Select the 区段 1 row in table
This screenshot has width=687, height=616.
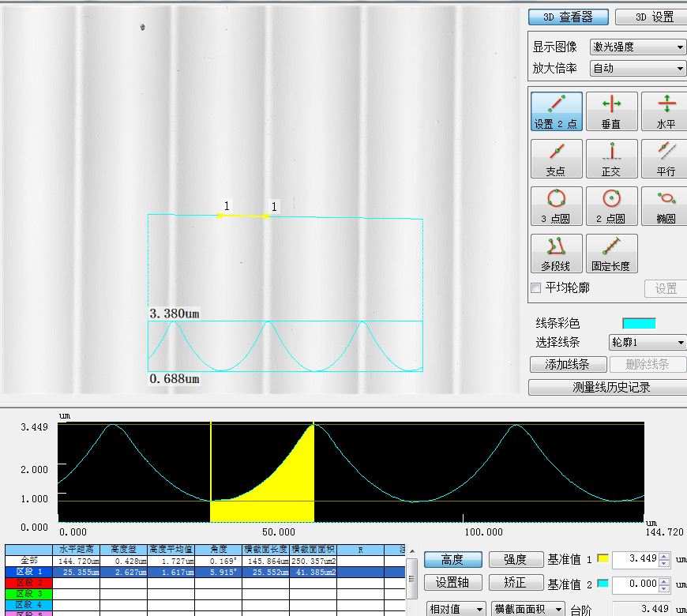pyautogui.click(x=28, y=571)
